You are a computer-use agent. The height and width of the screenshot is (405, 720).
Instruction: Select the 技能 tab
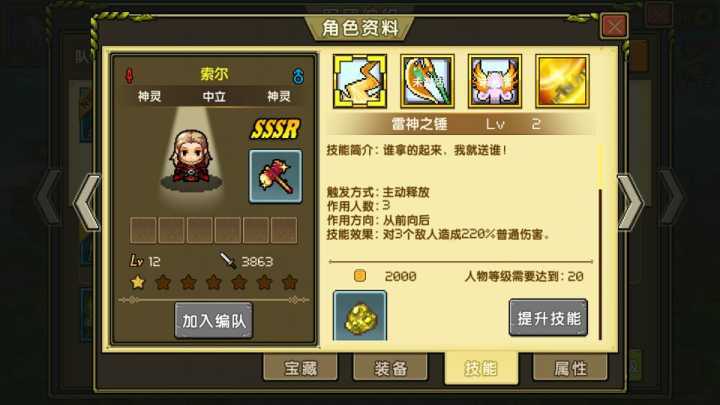coord(481,368)
